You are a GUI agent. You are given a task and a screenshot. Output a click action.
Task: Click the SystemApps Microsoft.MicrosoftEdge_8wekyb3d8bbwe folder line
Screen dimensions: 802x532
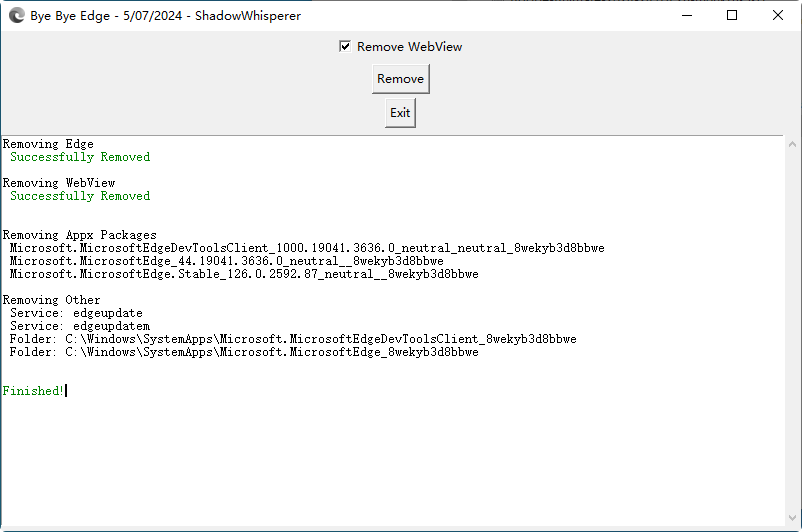click(x=244, y=352)
